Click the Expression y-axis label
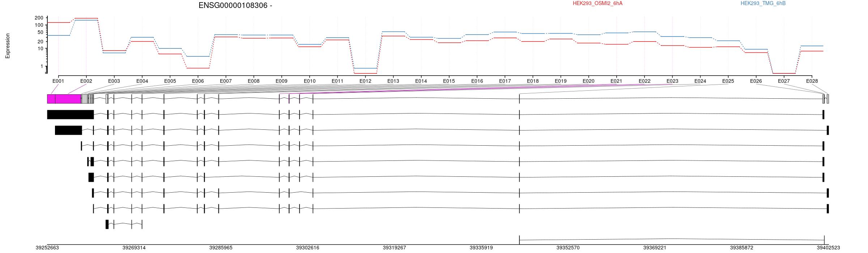 (x=8, y=46)
